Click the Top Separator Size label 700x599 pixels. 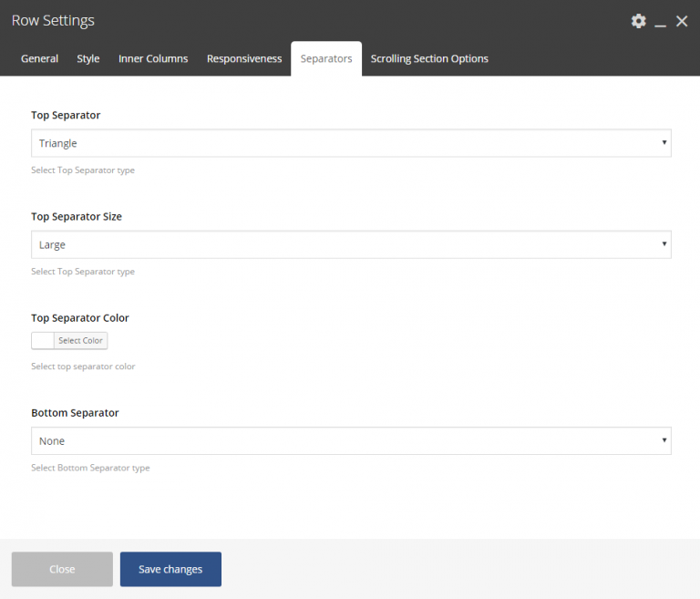[77, 217]
